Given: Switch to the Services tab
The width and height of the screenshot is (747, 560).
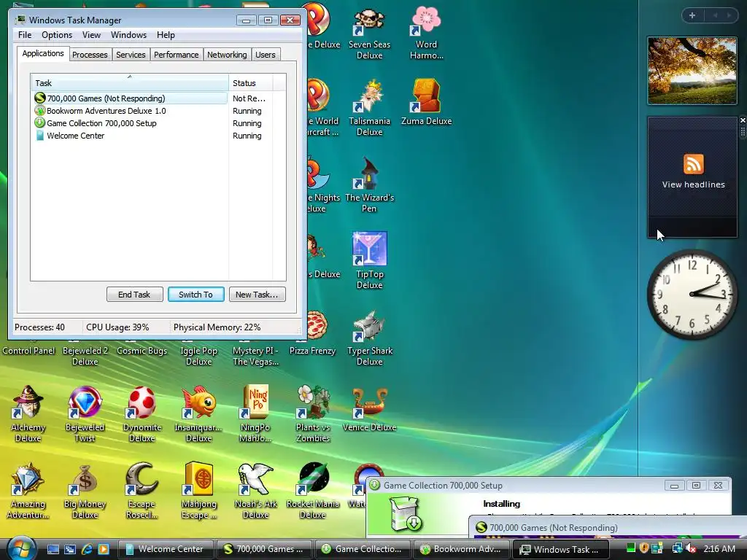Looking at the screenshot, I should pyautogui.click(x=131, y=55).
